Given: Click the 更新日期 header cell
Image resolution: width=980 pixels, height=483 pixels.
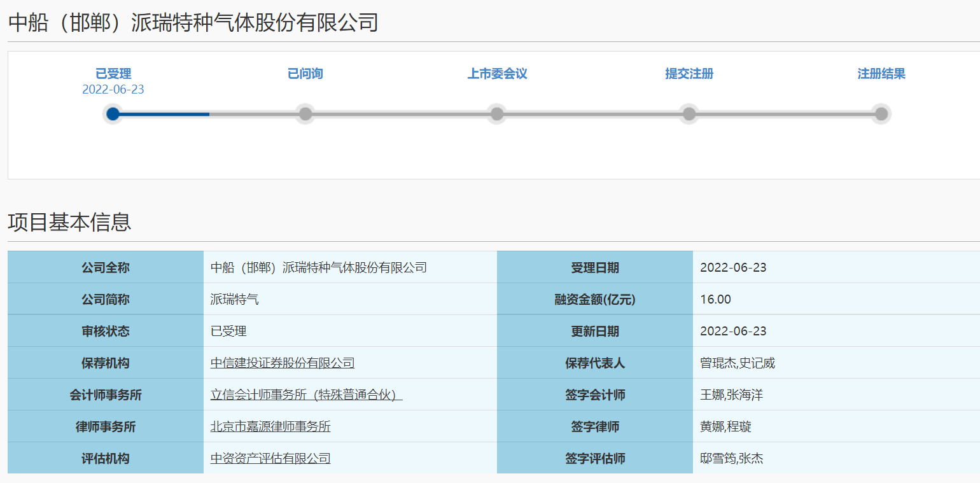Looking at the screenshot, I should coord(595,331).
